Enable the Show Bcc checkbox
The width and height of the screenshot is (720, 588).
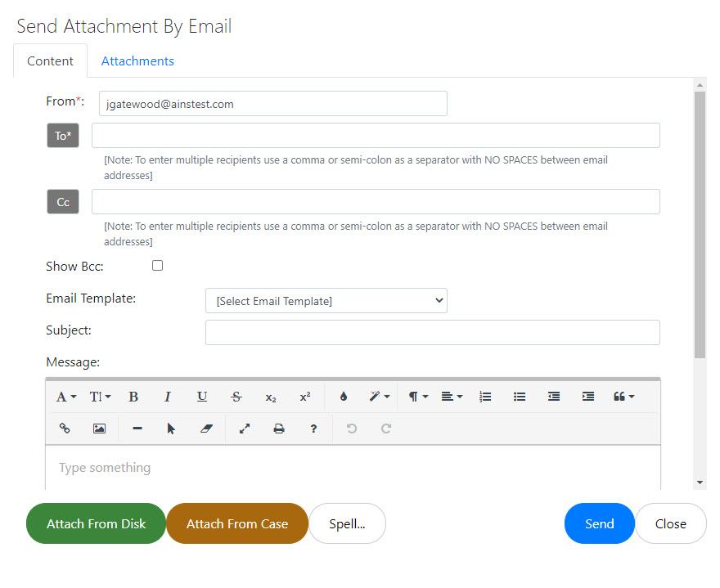click(x=157, y=266)
